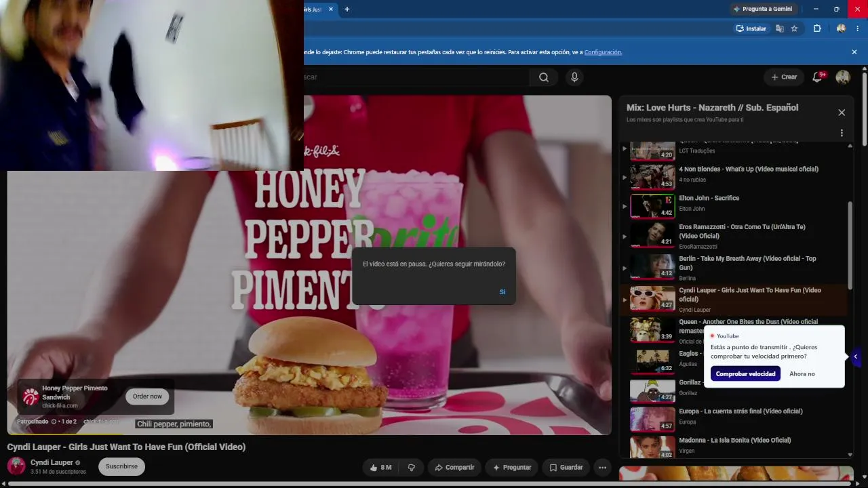
Task: Click the 4 Non Blondes video thumbnail
Action: (652, 176)
